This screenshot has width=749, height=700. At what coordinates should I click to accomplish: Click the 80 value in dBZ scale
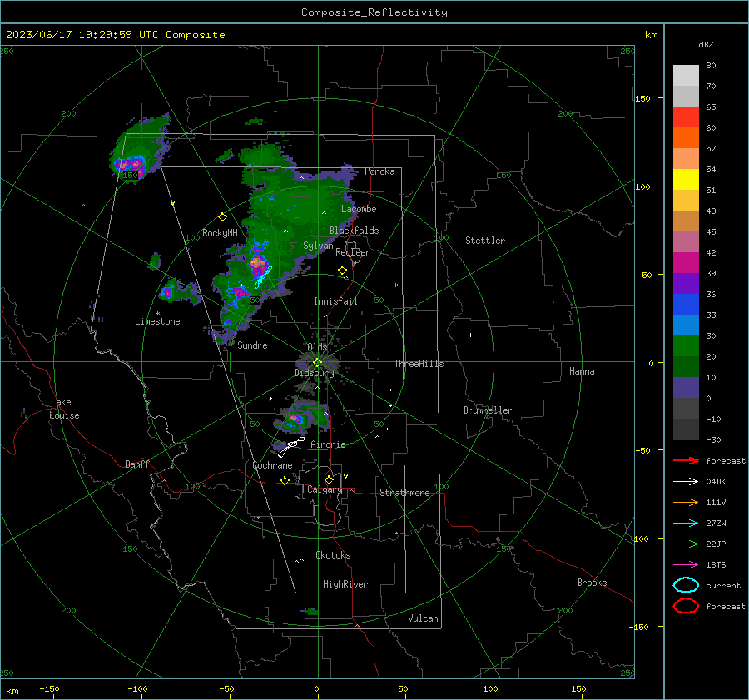pyautogui.click(x=711, y=66)
